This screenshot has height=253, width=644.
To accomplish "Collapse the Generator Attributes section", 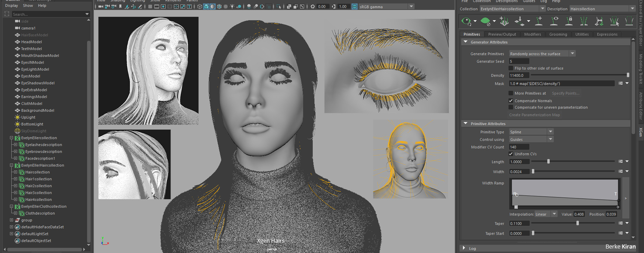I will point(465,42).
